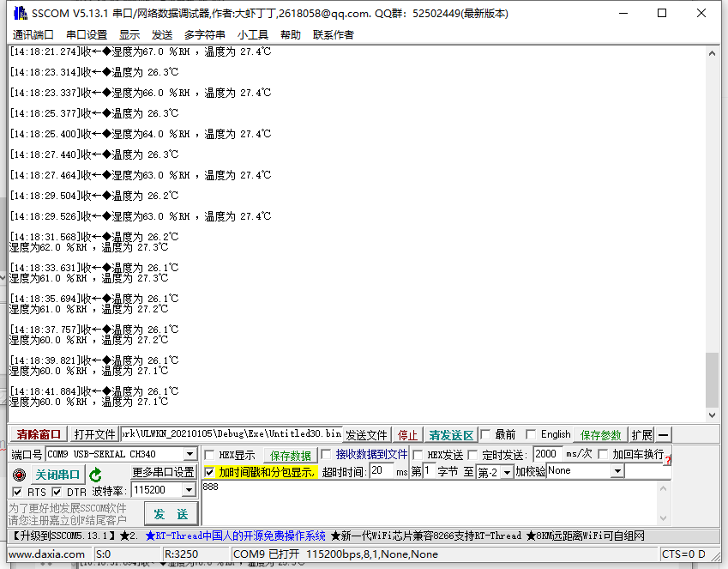Click the receive log scroll down arrow
This screenshot has width=728, height=569.
712,415
